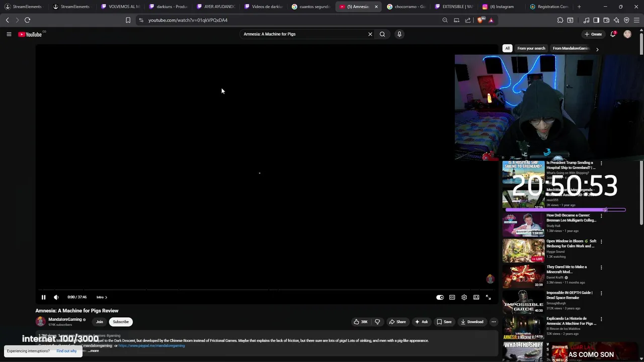Dislike the video
The width and height of the screenshot is (644, 362).
tap(377, 322)
